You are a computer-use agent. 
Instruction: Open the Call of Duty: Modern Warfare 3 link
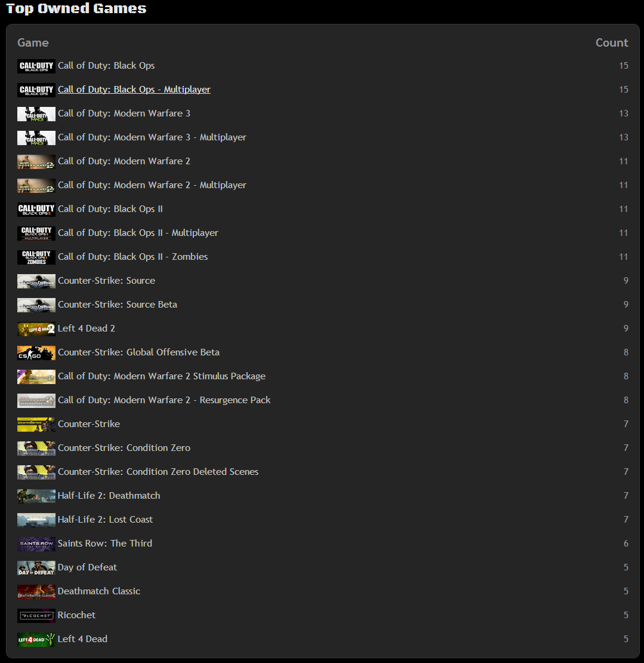click(124, 113)
